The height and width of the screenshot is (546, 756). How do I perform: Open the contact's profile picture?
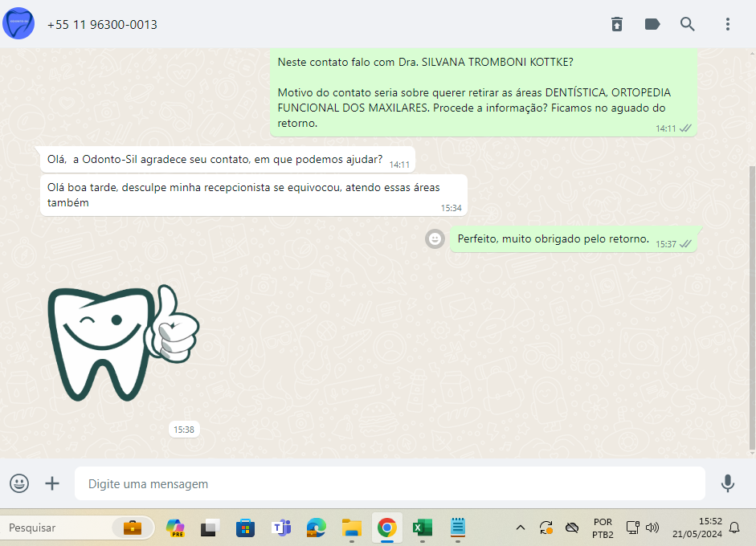[18, 24]
